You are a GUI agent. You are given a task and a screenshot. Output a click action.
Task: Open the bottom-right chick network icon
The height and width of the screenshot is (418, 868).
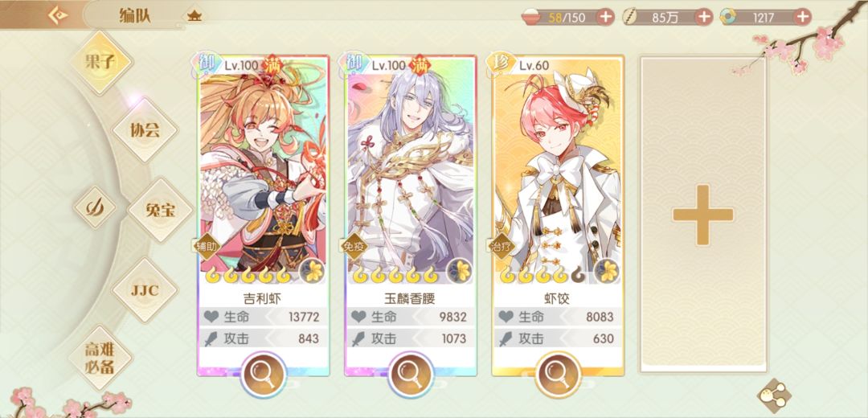pos(774,395)
